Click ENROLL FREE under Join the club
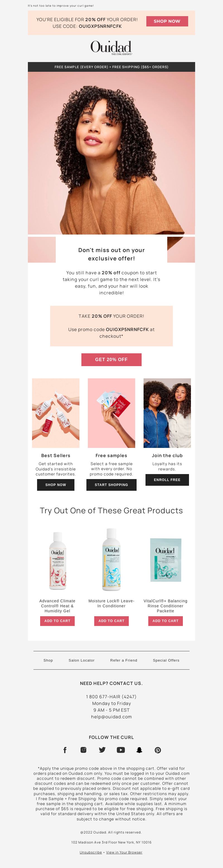 pos(167,480)
